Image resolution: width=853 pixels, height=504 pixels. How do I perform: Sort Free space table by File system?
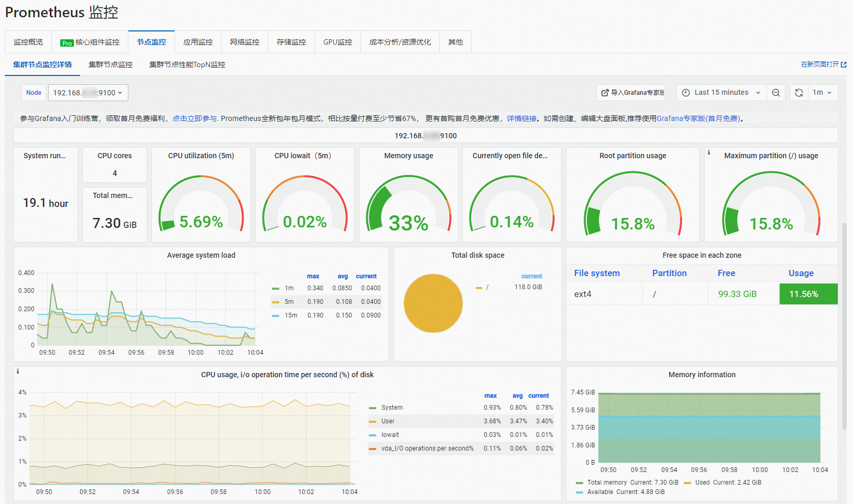click(x=597, y=273)
